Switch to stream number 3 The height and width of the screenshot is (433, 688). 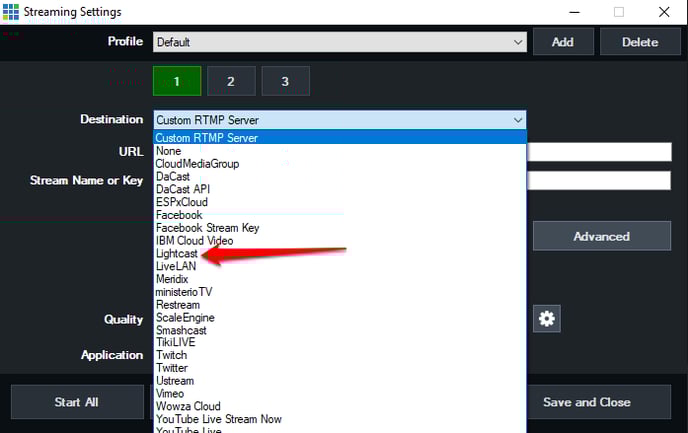click(x=285, y=81)
